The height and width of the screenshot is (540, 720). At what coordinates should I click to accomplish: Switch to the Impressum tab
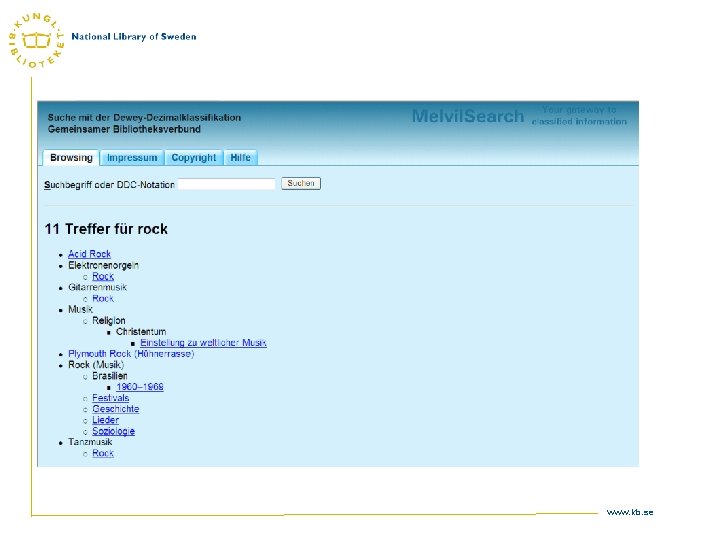point(132,158)
